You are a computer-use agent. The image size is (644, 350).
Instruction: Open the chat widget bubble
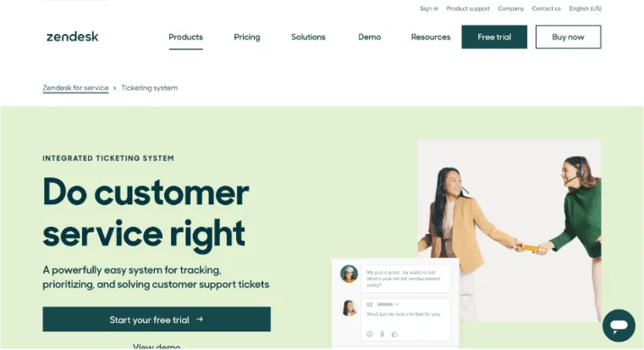click(619, 325)
